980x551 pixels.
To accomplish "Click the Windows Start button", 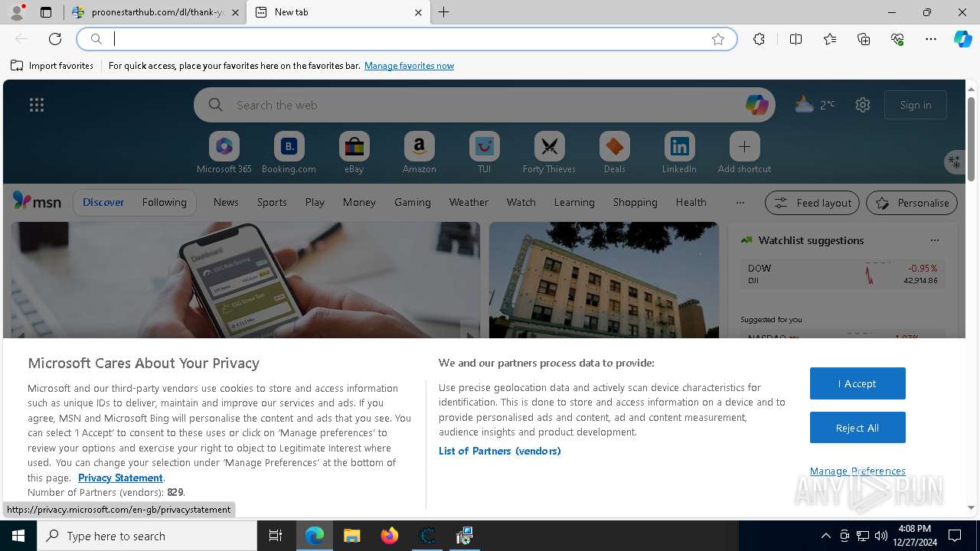I will (x=18, y=536).
